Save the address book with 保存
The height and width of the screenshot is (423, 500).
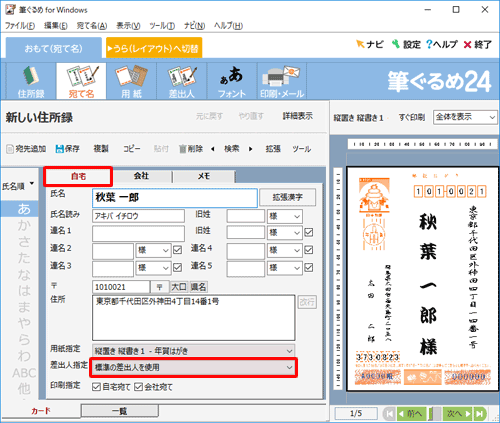[x=67, y=149]
